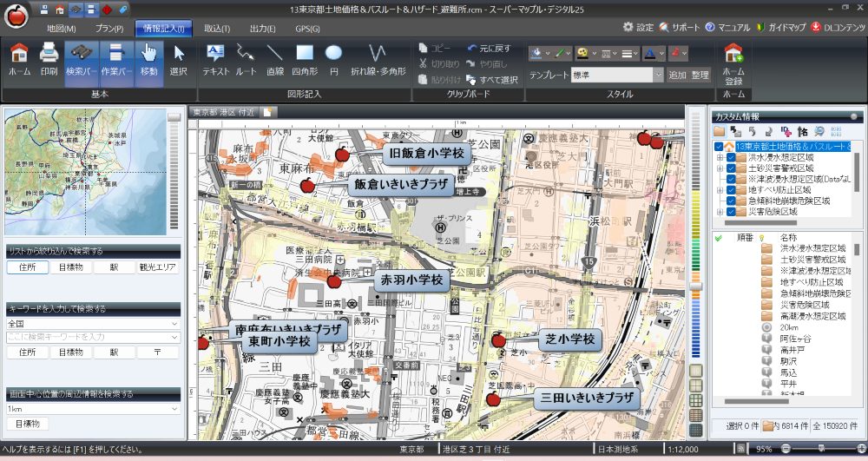Switch to the 出力(E) ribbon tab
868x461 pixels.
click(261, 29)
